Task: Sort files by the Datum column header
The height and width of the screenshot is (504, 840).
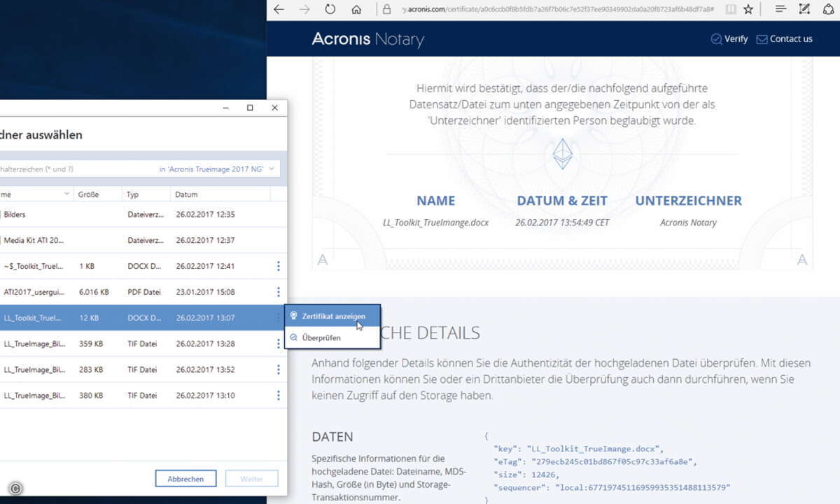Action: pos(187,195)
